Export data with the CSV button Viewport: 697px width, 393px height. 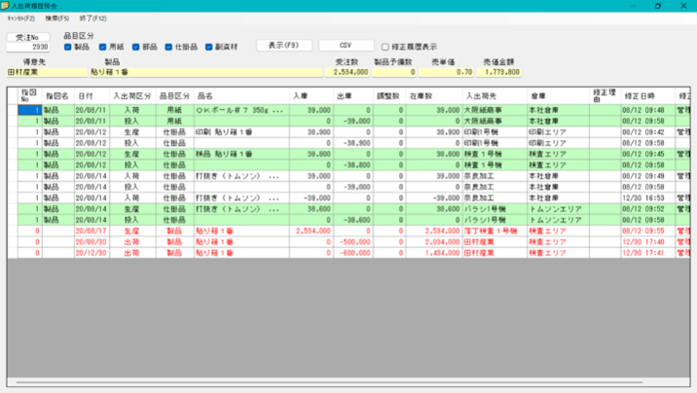(346, 45)
